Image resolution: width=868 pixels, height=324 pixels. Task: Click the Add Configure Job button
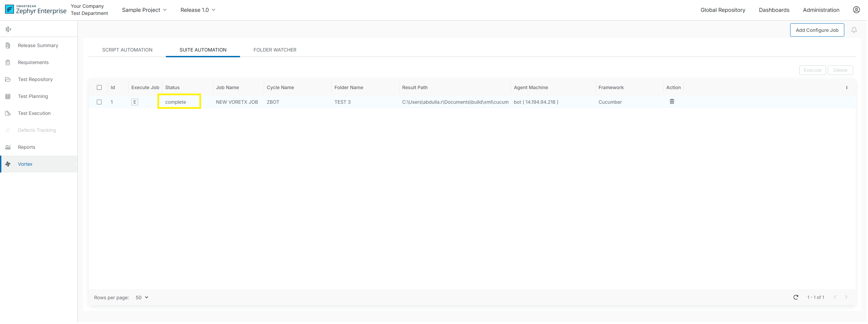(817, 30)
